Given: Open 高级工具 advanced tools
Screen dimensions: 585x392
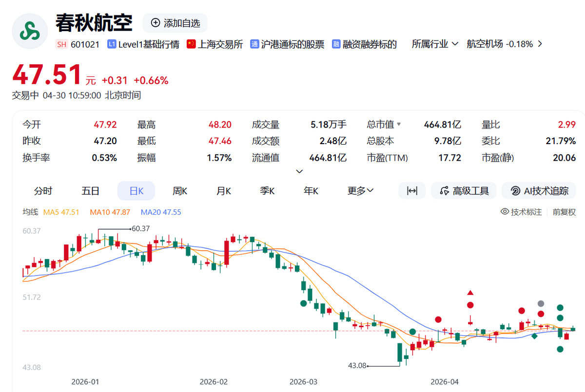Looking at the screenshot, I should coord(464,191).
